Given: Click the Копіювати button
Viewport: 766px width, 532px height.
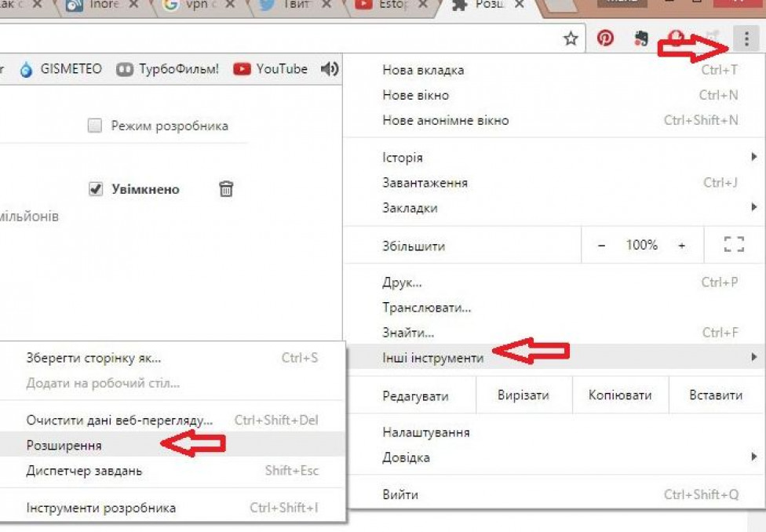Looking at the screenshot, I should [x=620, y=395].
